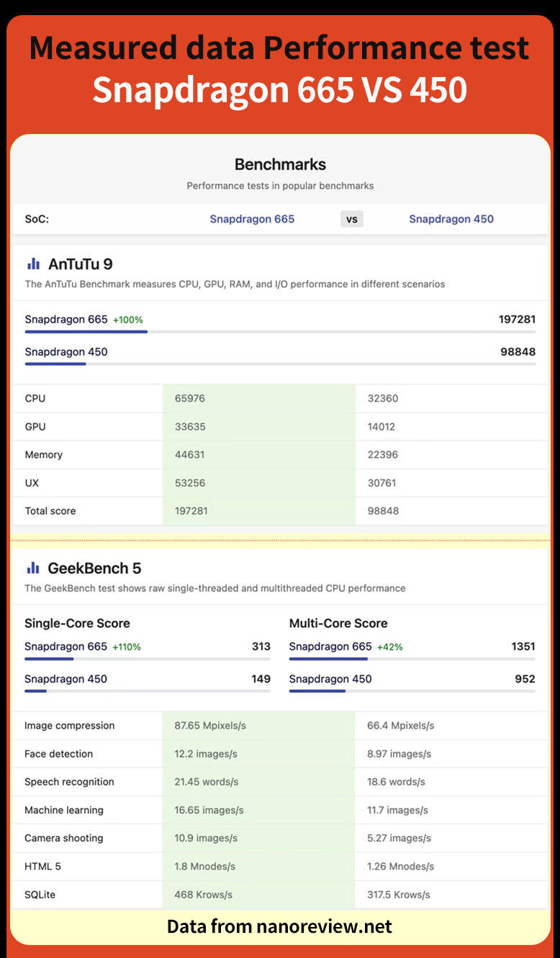Click the Image compression row label
560x958 pixels.
[69, 725]
